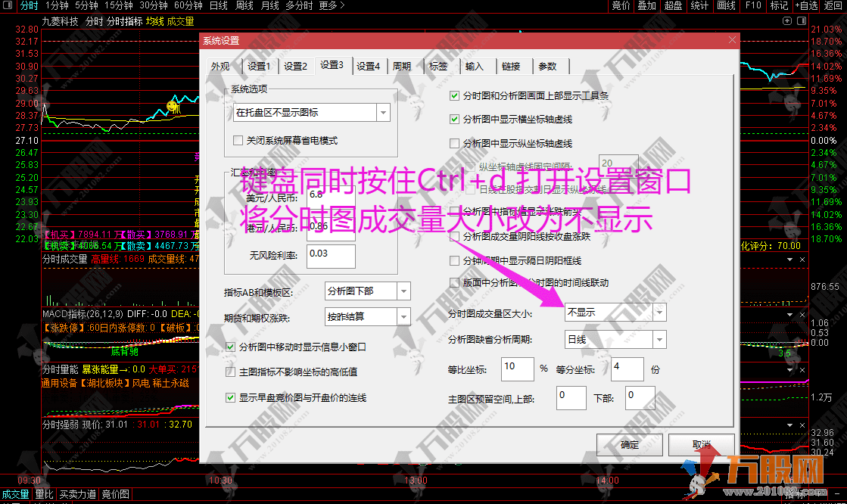This screenshot has height=504, width=847.
Task: Click the smiley marker on the price line
Action: (x=173, y=106)
